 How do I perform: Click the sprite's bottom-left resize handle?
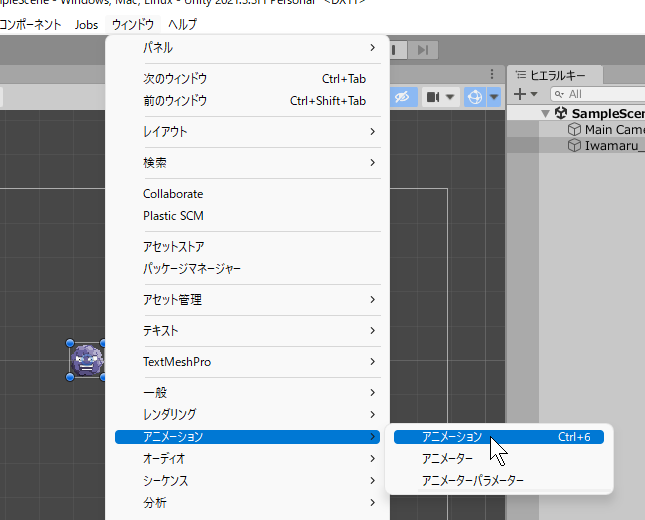click(70, 377)
